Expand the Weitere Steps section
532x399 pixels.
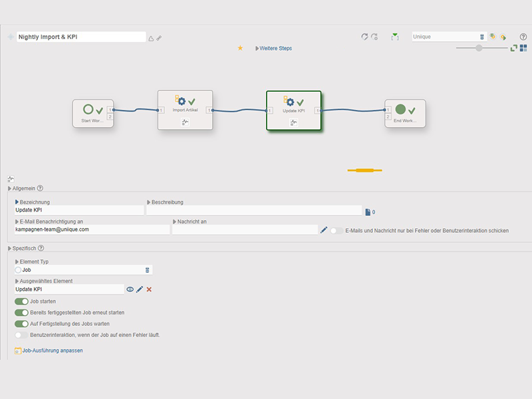(x=274, y=48)
